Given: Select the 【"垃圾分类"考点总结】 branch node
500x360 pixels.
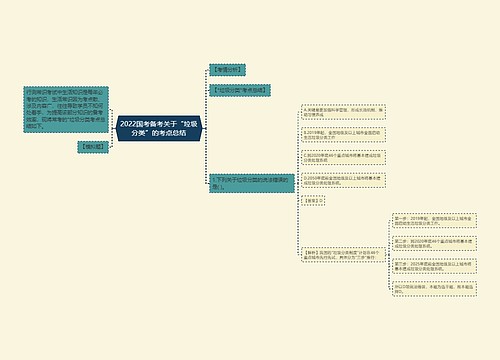Looking at the screenshot, I should tap(240, 90).
